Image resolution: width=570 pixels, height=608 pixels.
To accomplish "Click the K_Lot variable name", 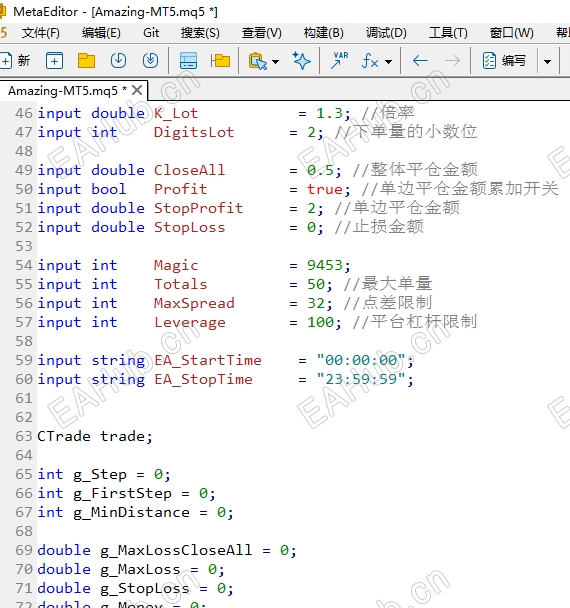I will click(x=176, y=113).
